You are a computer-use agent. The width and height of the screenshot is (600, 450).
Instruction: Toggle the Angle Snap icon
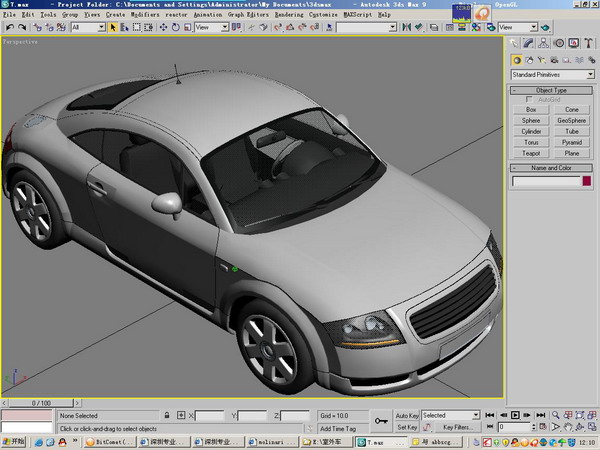pyautogui.click(x=290, y=27)
